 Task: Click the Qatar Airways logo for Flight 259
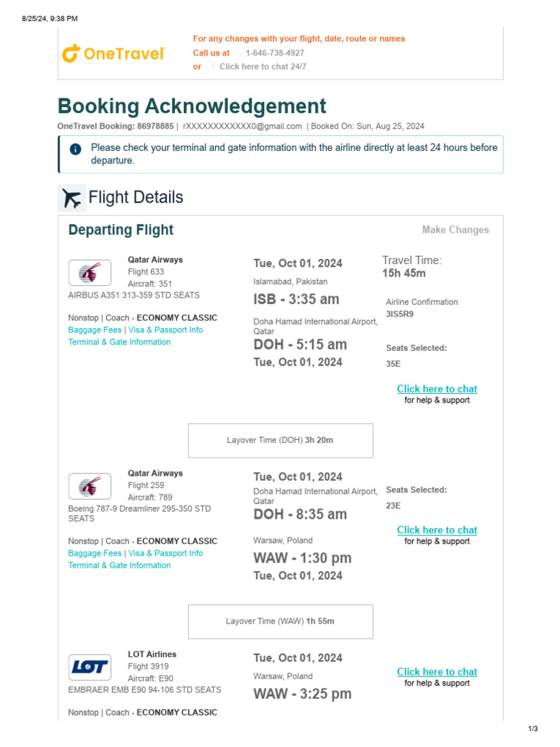[x=90, y=487]
